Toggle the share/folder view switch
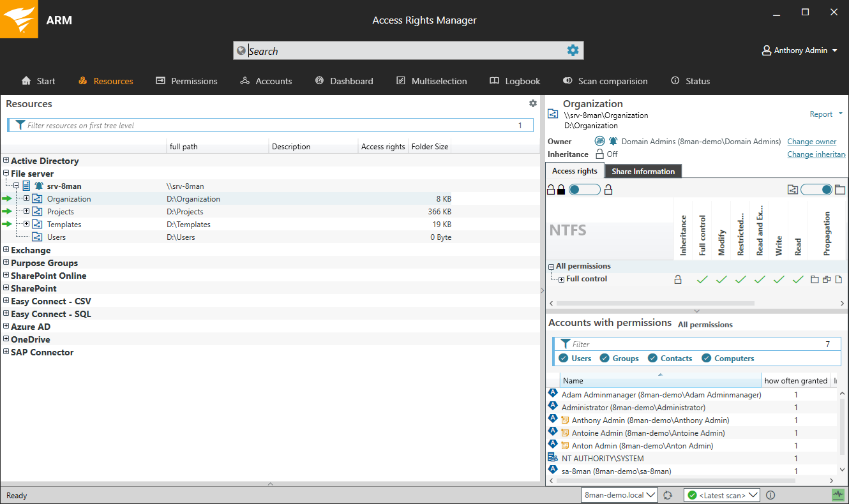Viewport: 849px width, 504px height. click(816, 189)
